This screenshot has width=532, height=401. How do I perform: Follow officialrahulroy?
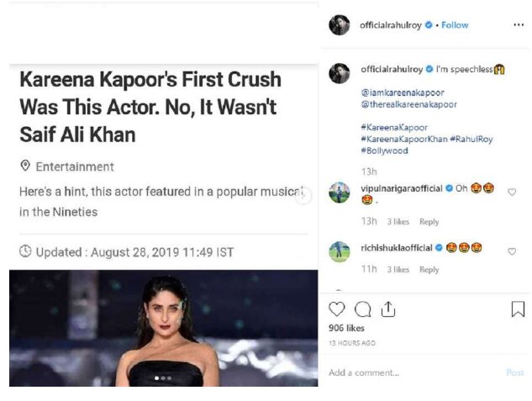pos(455,25)
